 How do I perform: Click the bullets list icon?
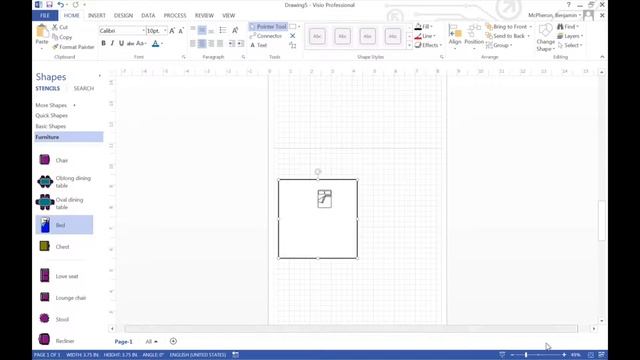pos(222,30)
